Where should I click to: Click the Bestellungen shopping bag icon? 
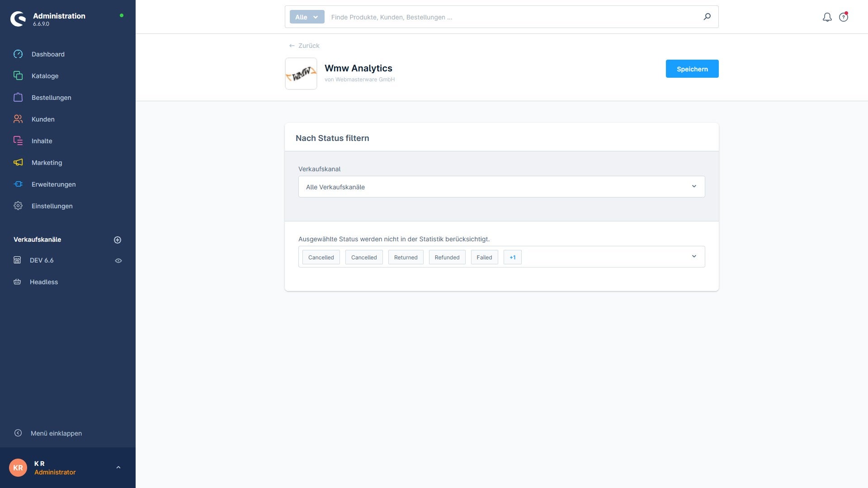tap(18, 98)
